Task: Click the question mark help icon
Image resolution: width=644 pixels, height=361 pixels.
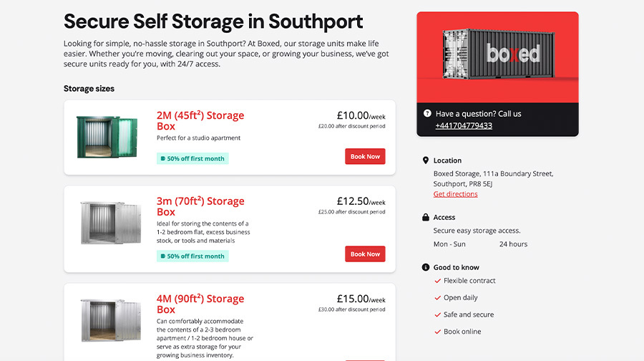Action: pos(427,113)
